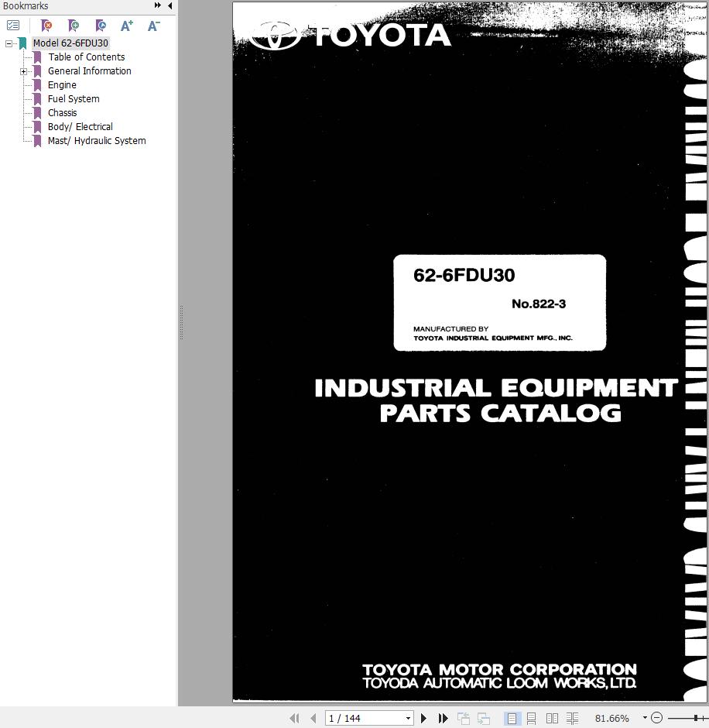Select facing pages layout

click(x=552, y=718)
